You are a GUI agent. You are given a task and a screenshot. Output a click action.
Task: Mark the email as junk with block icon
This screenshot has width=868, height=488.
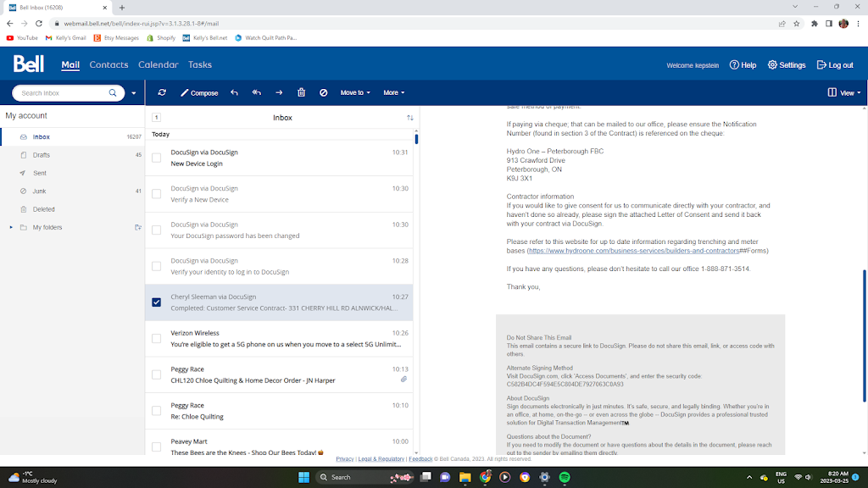click(323, 92)
